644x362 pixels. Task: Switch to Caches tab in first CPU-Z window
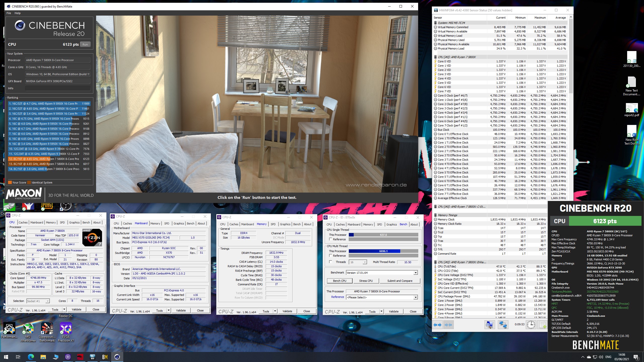coord(23,222)
